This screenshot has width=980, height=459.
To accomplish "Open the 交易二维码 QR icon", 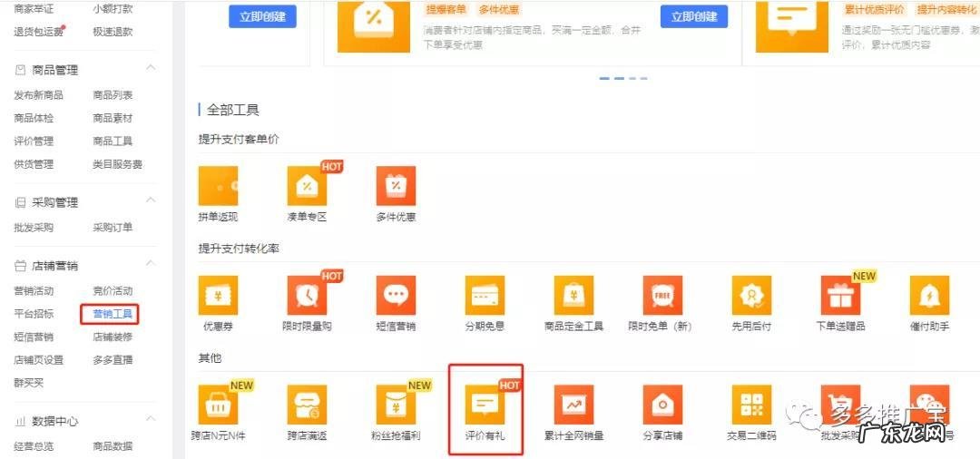I will point(752,405).
